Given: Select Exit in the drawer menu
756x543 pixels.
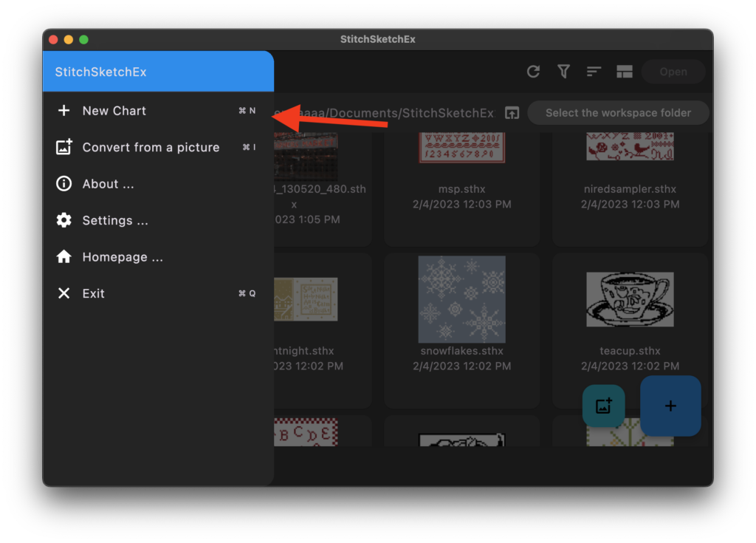Looking at the screenshot, I should (93, 293).
